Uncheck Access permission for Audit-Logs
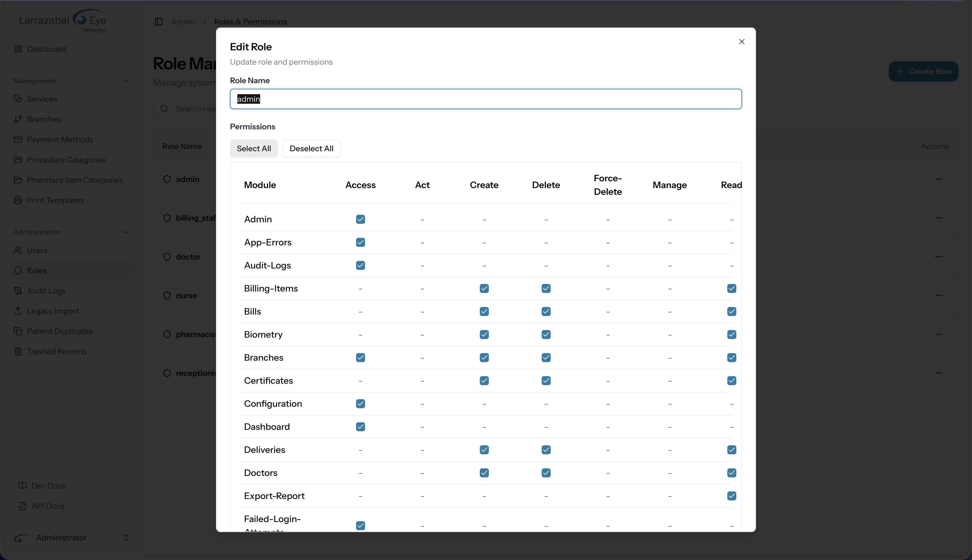The width and height of the screenshot is (972, 560). click(361, 265)
